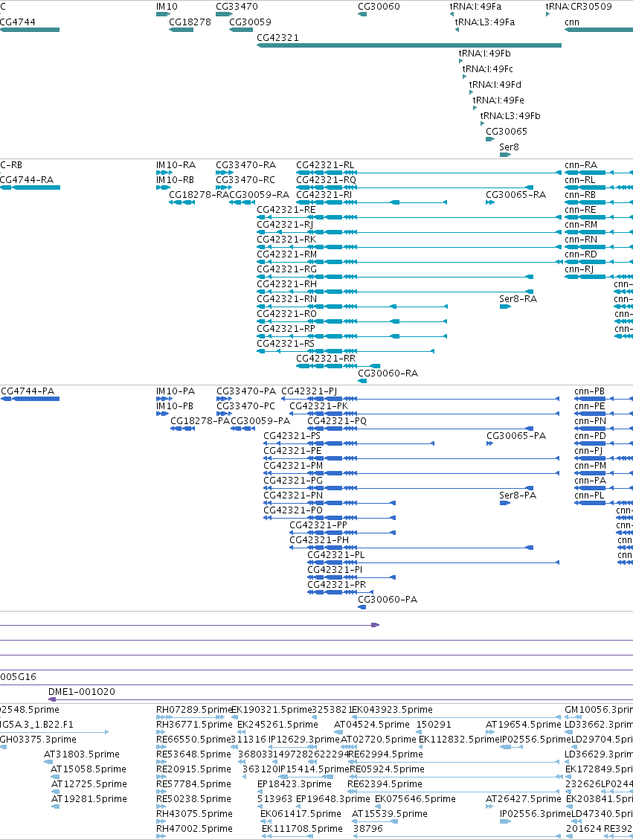Click the CG42321 gene span label
Screen dimensions: 633x840
coord(277,37)
